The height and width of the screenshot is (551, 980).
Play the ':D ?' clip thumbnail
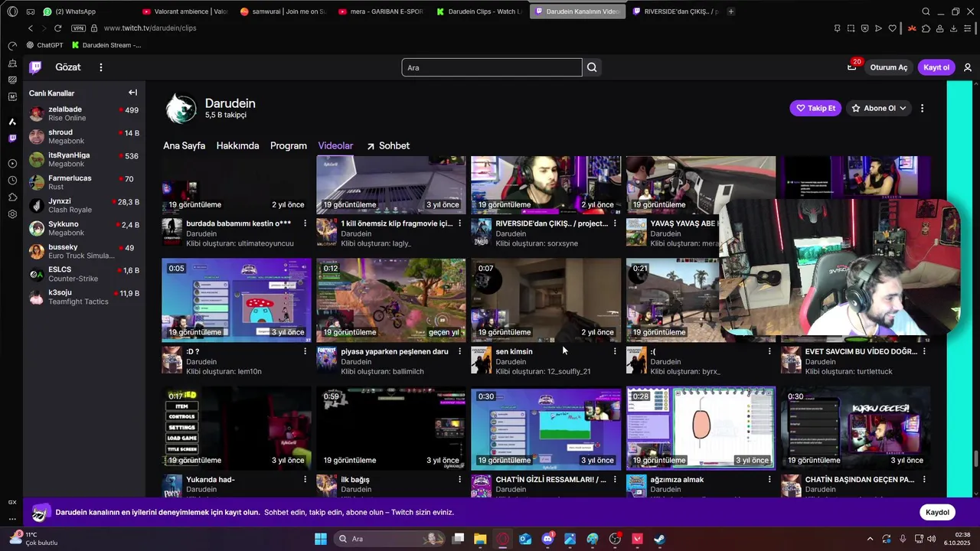pos(236,300)
